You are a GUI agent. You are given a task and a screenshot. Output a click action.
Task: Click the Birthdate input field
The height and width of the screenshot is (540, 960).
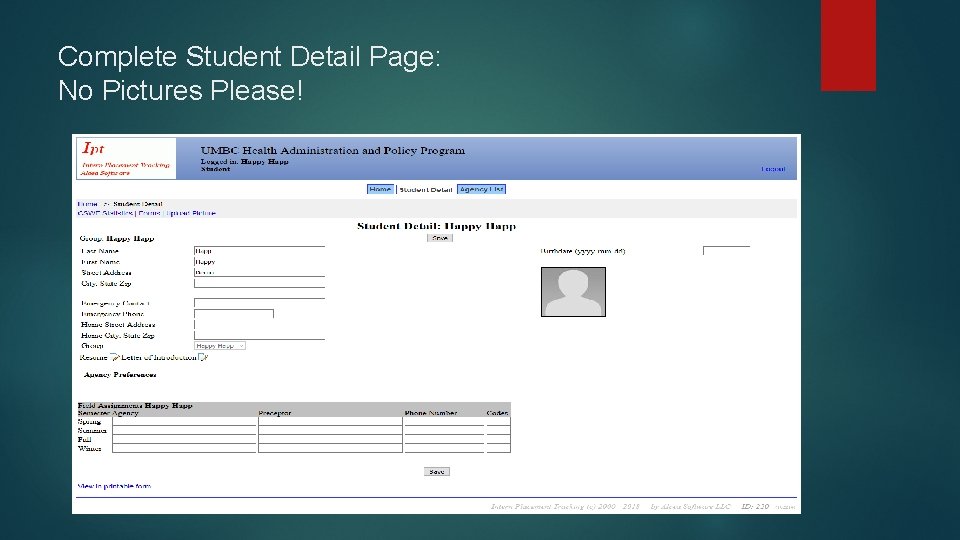pyautogui.click(x=727, y=250)
